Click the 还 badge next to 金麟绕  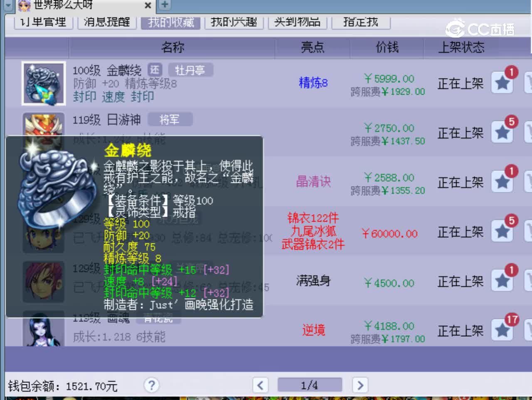pos(155,70)
